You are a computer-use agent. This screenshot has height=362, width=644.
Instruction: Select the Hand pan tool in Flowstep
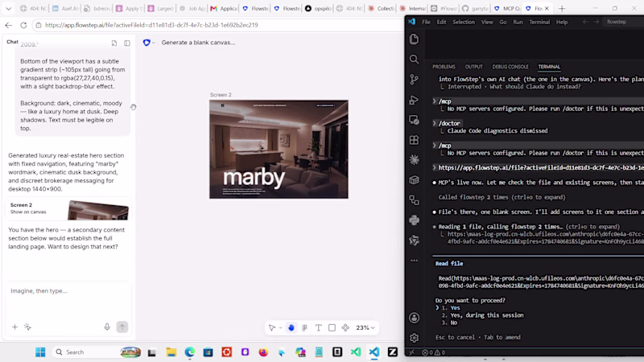pyautogui.click(x=291, y=327)
